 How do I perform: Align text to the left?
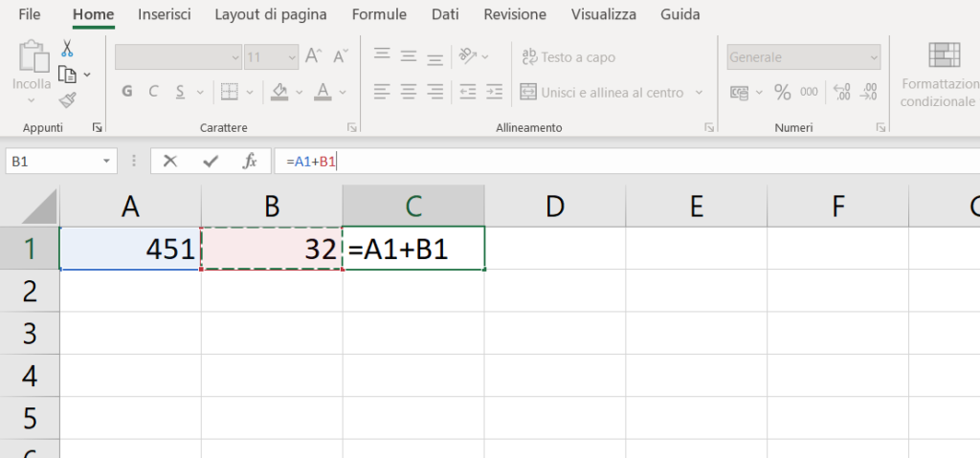382,93
